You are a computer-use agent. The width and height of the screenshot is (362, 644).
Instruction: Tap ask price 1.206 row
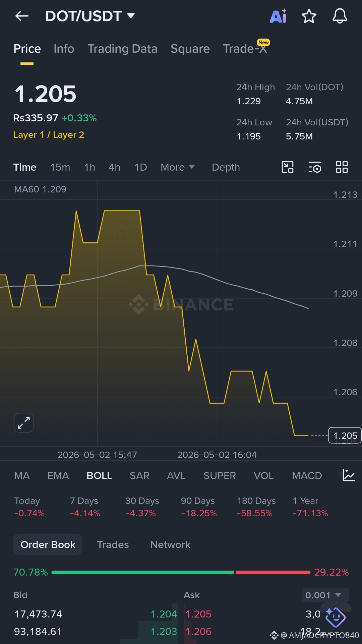pyautogui.click(x=198, y=631)
